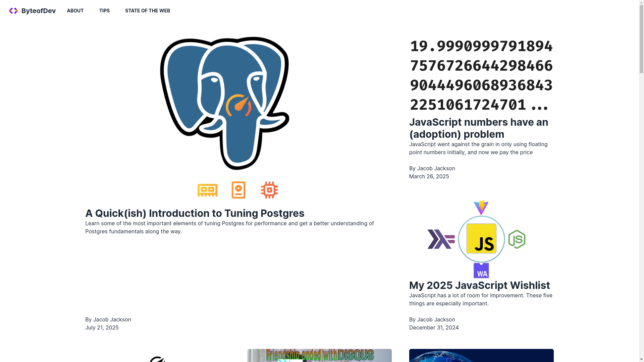Click the Vite lightning logo icon
This screenshot has height=362, width=644.
481,207
